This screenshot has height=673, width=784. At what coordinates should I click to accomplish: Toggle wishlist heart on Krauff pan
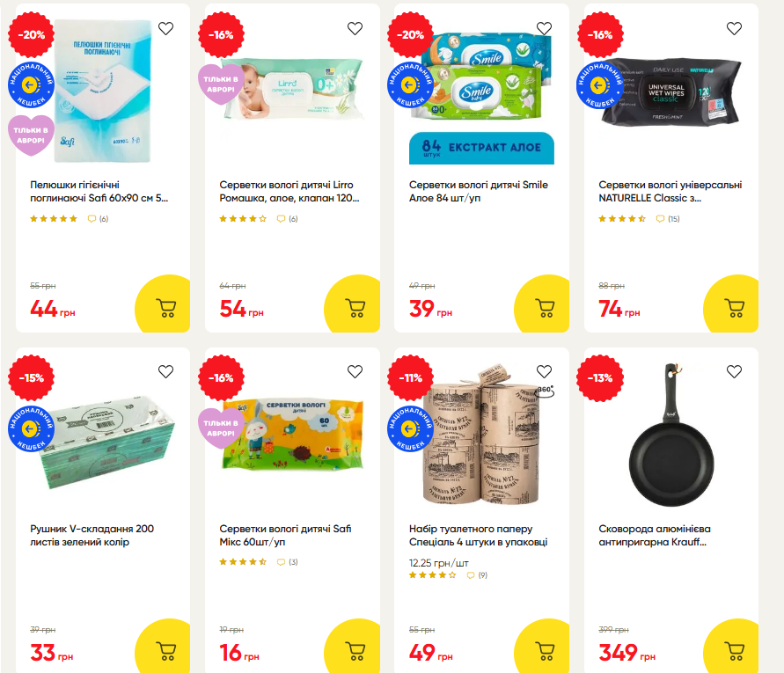click(734, 371)
